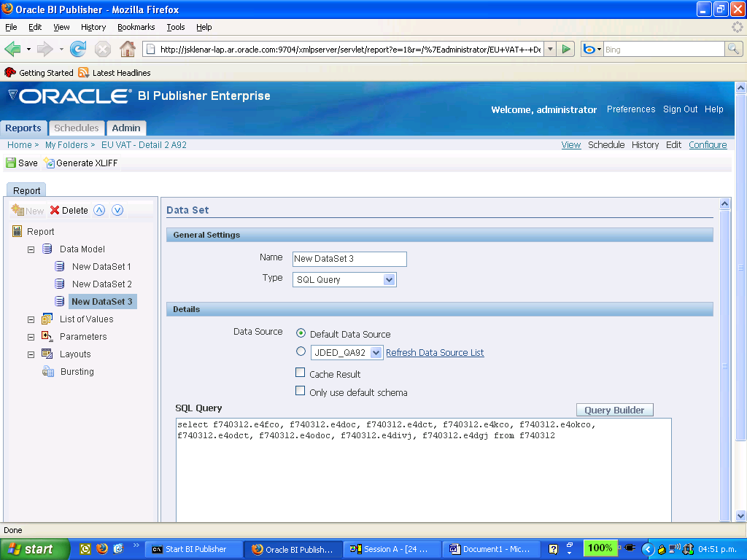Viewport: 747px width, 560px height.
Task: Open the Bookmarks menu
Action: (136, 27)
